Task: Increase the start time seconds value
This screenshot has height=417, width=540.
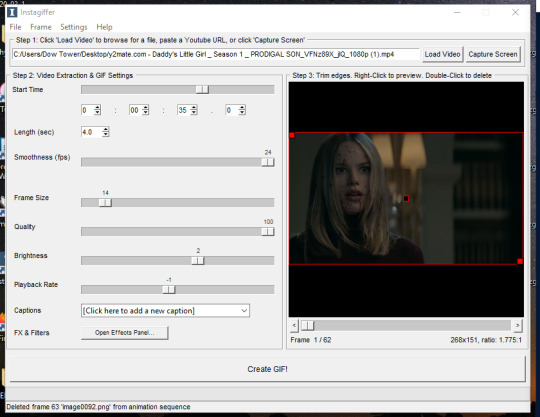Action: point(194,107)
